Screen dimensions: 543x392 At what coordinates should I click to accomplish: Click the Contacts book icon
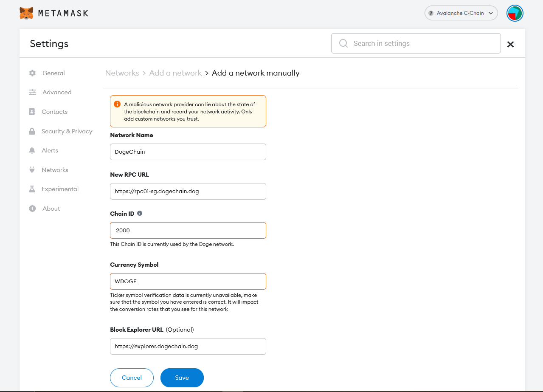[32, 112]
